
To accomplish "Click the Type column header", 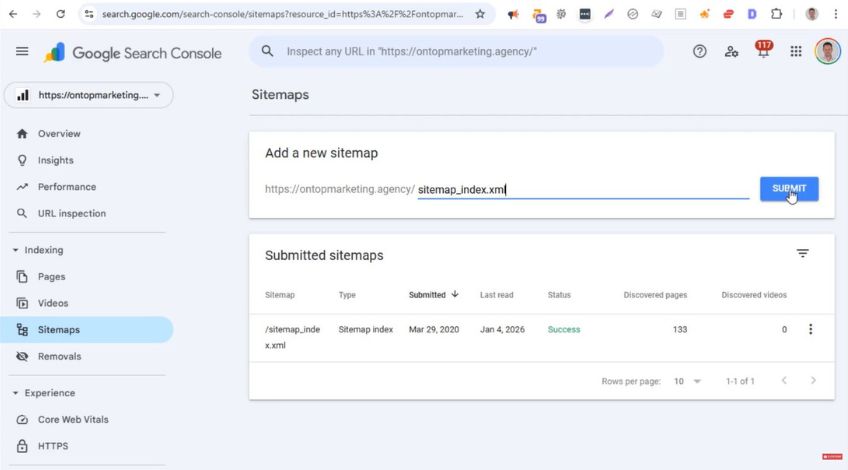I will pos(347,295).
